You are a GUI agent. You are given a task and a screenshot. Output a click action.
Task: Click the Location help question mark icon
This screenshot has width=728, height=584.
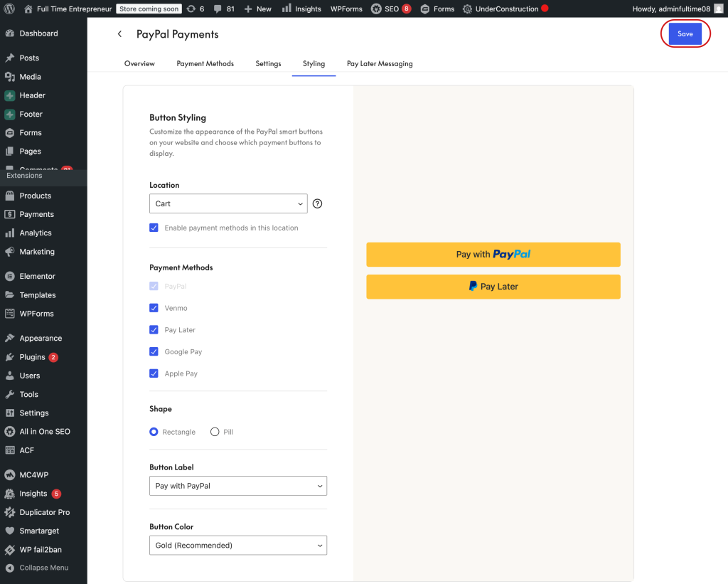[318, 203]
